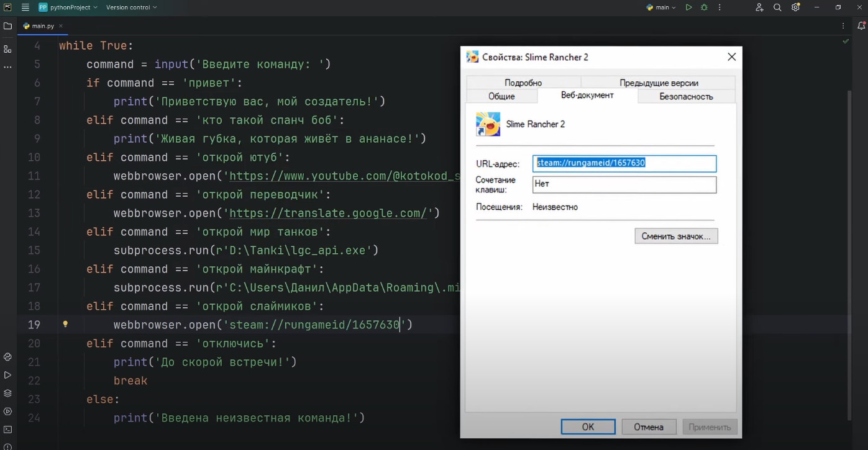Open the Services tool window
This screenshot has width=868, height=450.
[x=7, y=411]
